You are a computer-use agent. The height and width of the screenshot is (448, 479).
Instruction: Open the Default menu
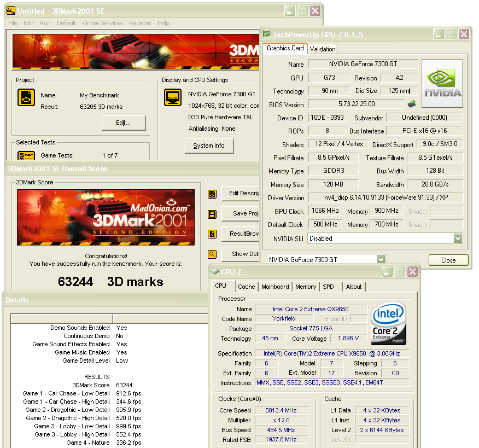coord(66,23)
